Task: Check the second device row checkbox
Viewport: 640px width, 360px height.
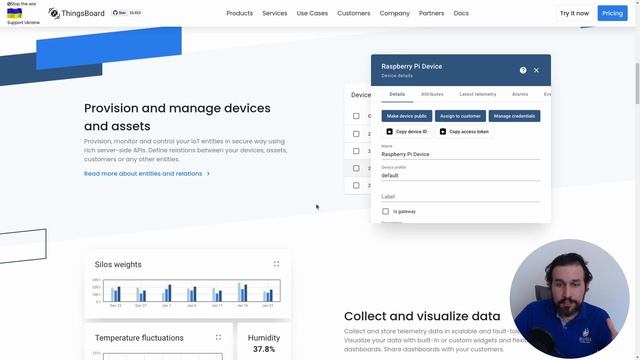Action: click(x=356, y=134)
